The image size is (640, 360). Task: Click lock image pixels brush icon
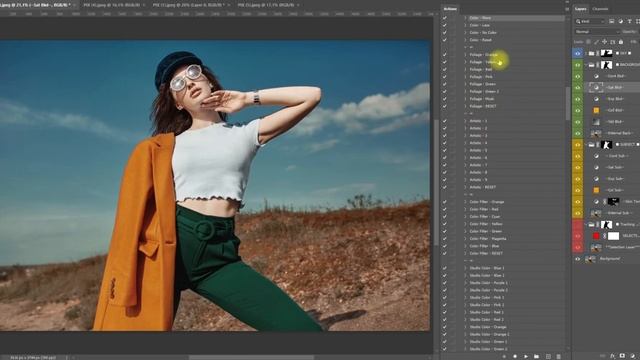pos(596,42)
